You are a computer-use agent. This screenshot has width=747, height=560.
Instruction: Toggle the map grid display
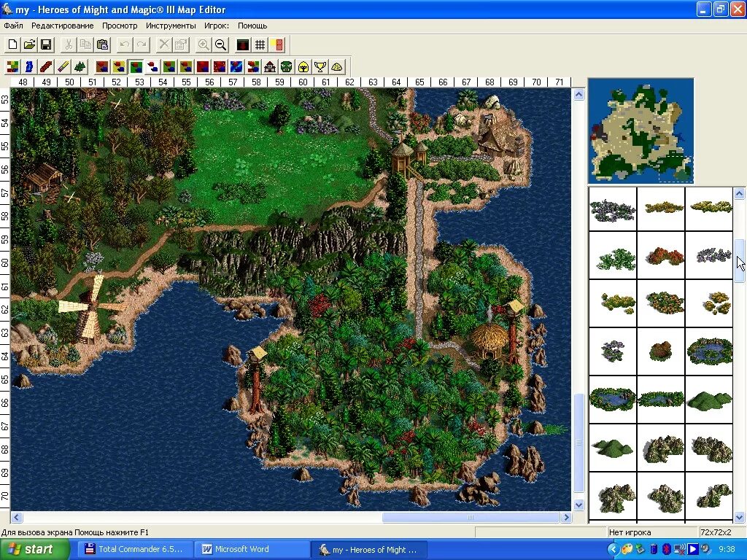click(x=260, y=44)
